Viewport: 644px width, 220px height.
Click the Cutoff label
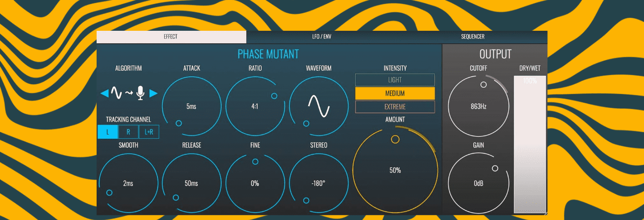click(478, 68)
